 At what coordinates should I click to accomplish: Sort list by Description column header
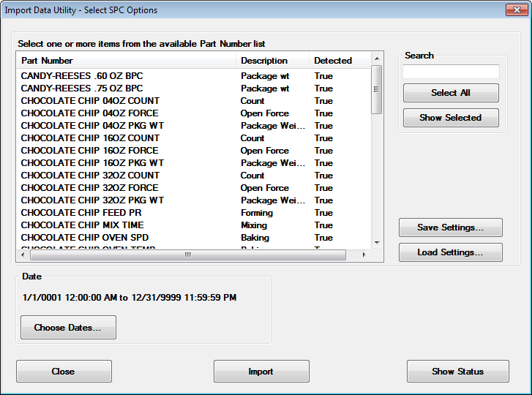pos(271,61)
